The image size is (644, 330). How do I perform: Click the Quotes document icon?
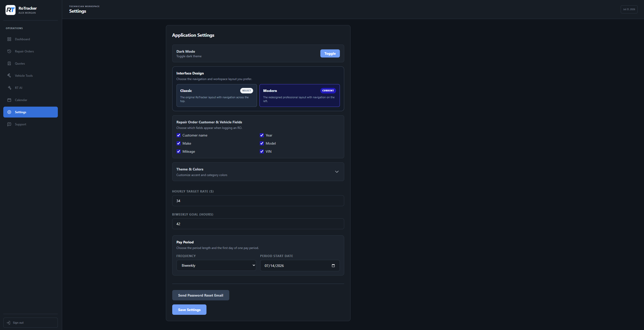coord(9,64)
